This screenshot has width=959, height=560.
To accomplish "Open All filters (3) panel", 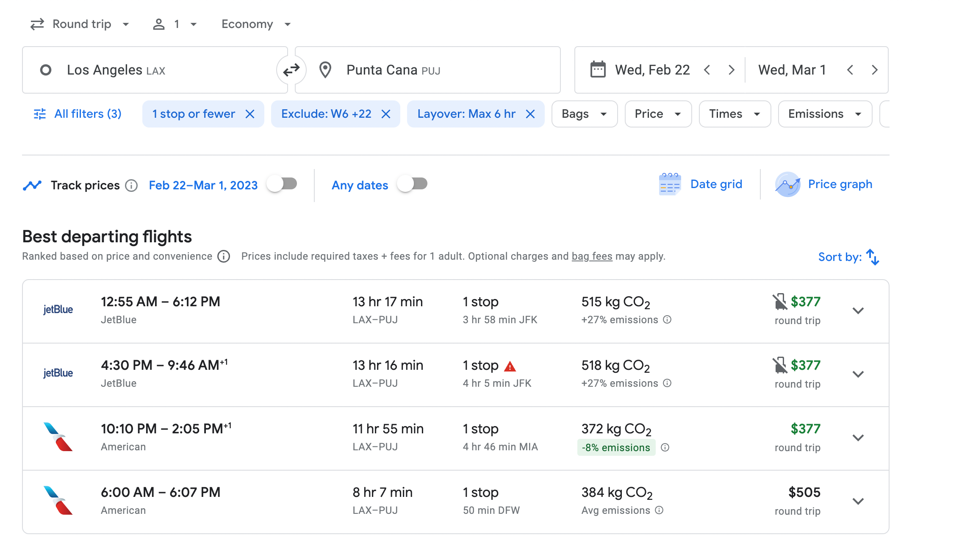I will coord(78,114).
